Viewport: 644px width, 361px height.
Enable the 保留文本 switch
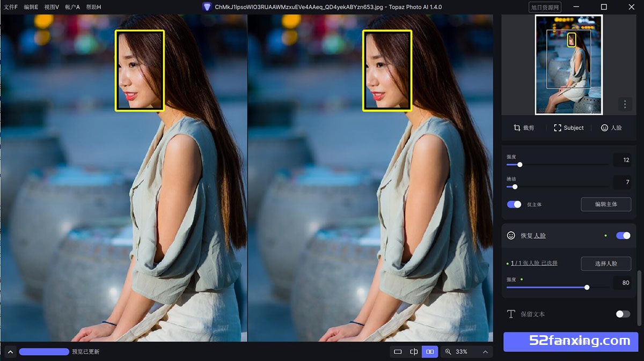(x=623, y=314)
